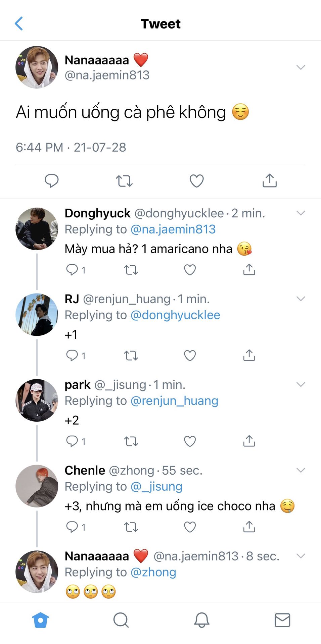This screenshot has height=644, width=321.
Task: Expand options chevron on main tweet
Action: tap(301, 67)
